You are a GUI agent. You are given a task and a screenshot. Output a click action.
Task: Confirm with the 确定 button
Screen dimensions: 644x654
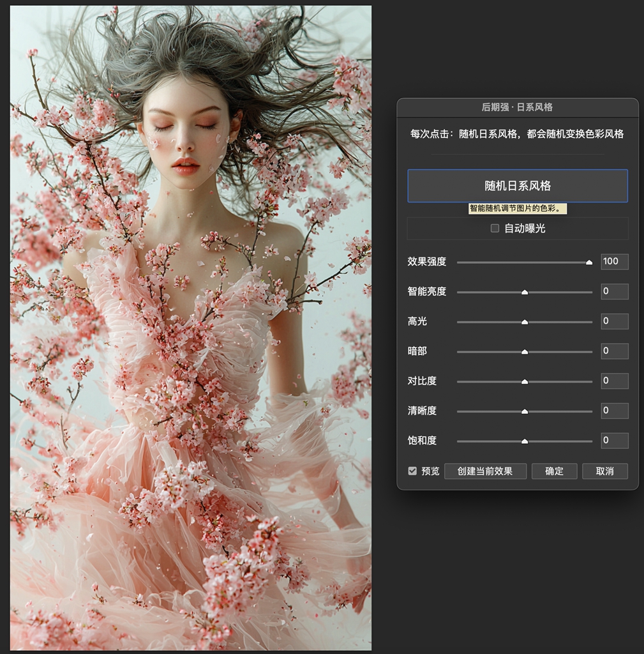(x=554, y=471)
